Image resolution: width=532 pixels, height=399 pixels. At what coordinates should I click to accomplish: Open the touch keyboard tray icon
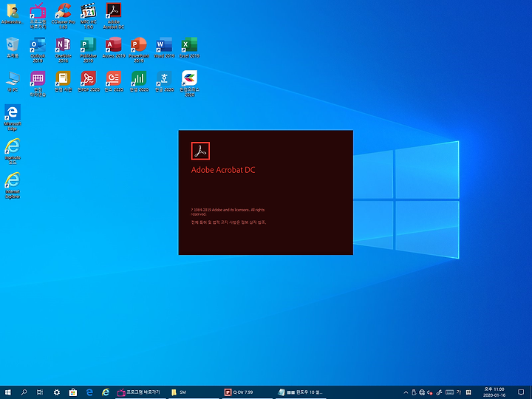[x=449, y=392]
